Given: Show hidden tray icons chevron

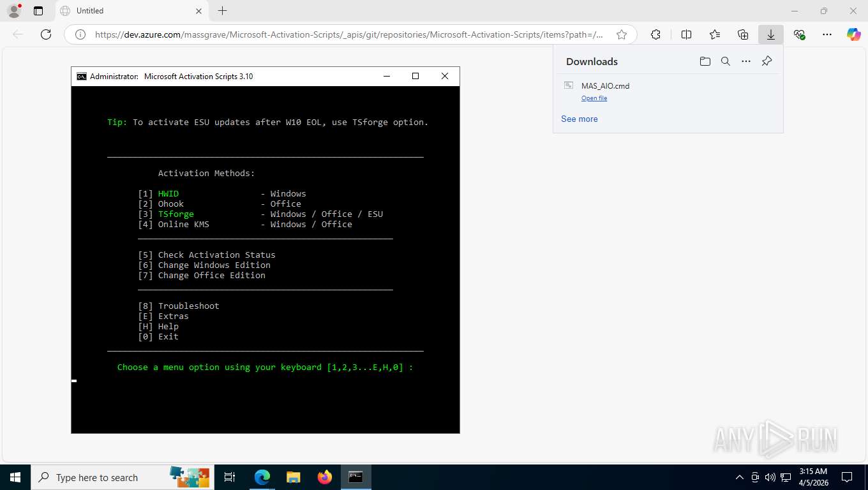Looking at the screenshot, I should [740, 477].
